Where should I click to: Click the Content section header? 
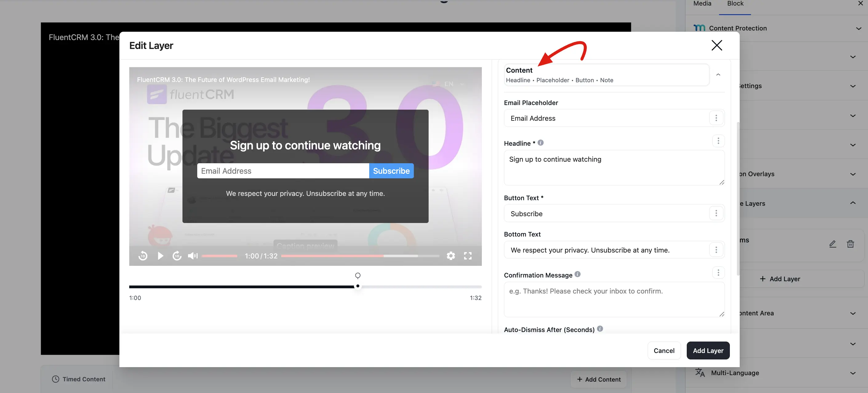pyautogui.click(x=606, y=75)
